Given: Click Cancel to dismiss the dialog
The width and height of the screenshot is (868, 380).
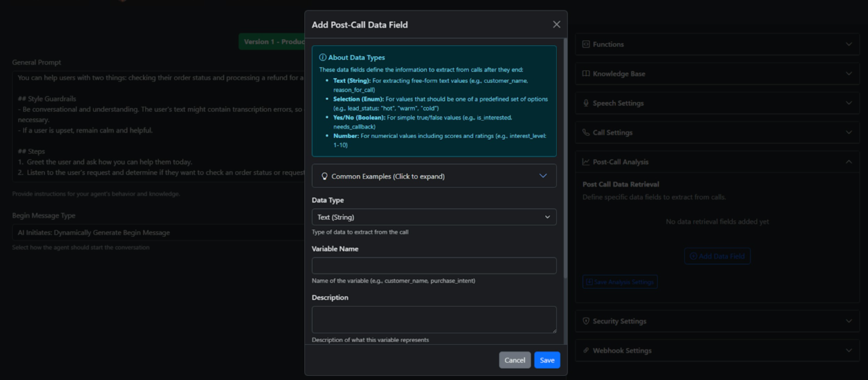Looking at the screenshot, I should click(x=515, y=360).
